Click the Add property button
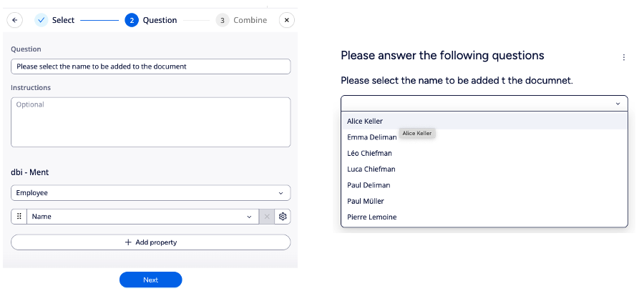 coord(151,242)
